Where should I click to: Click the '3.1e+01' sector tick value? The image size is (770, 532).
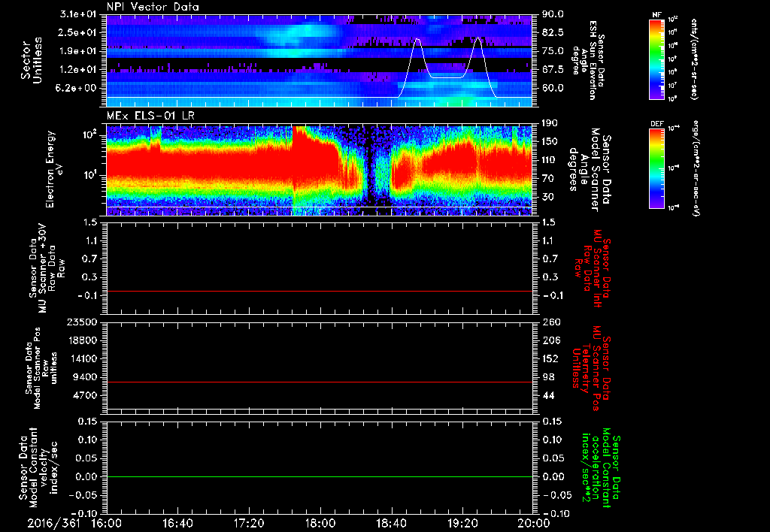[x=78, y=14]
